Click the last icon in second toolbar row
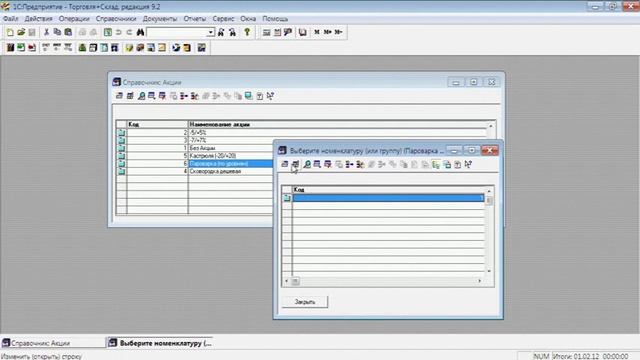 coord(202,48)
